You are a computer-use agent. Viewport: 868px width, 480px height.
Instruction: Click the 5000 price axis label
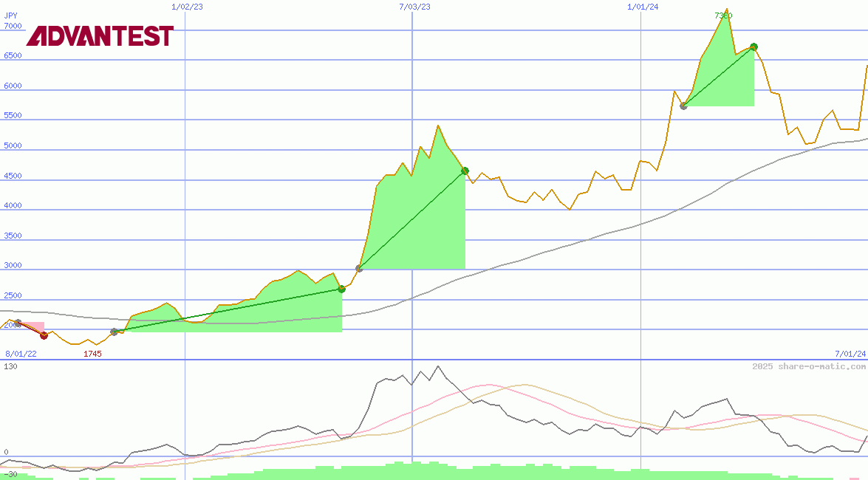[x=13, y=145]
